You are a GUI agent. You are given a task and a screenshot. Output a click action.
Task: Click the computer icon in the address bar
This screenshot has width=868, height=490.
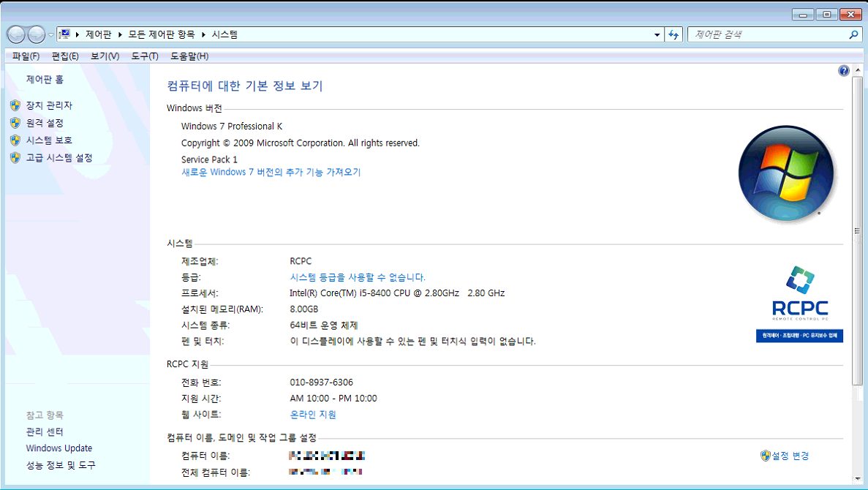(x=64, y=34)
